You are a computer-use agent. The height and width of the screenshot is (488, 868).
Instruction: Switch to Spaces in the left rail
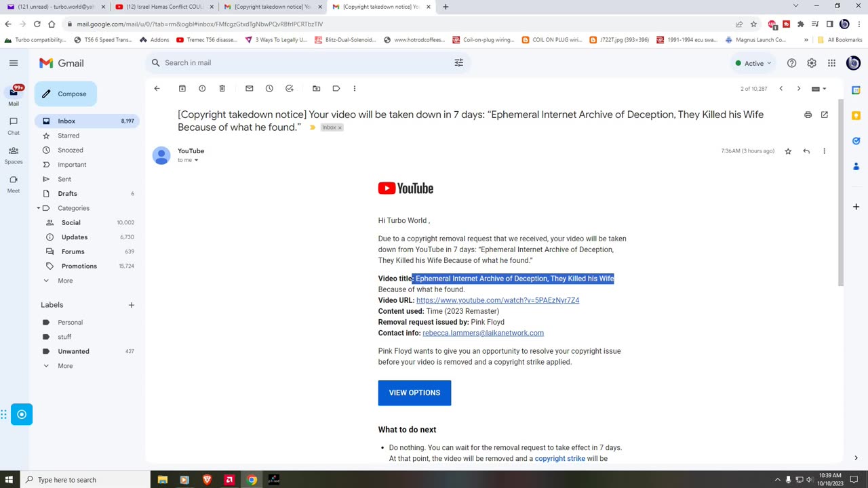14,155
